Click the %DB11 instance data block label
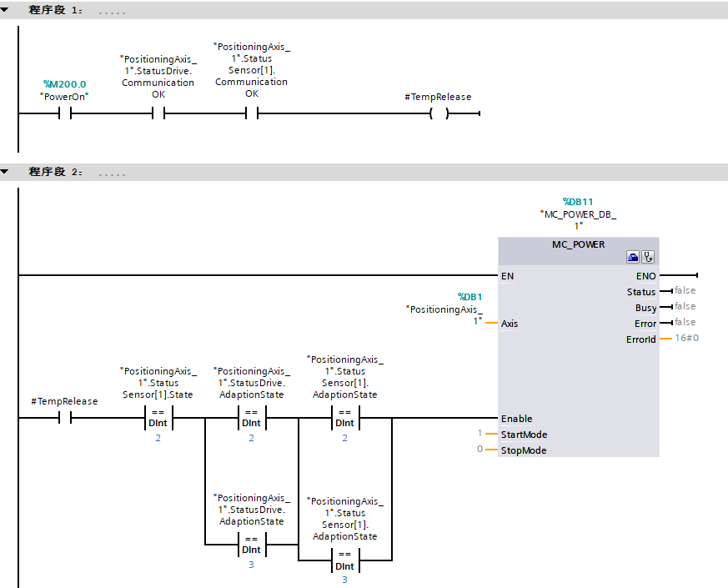Image resolution: width=728 pixels, height=588 pixels. tap(577, 201)
